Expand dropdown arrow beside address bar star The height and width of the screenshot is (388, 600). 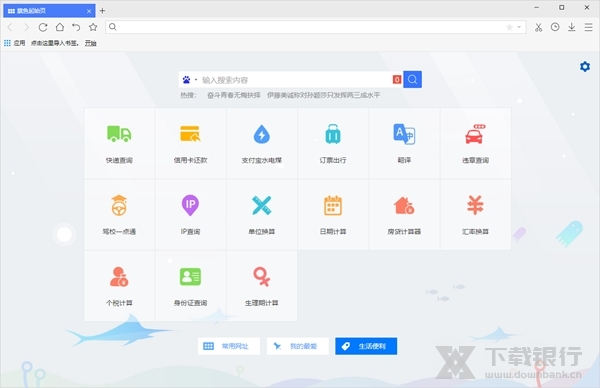coord(519,27)
